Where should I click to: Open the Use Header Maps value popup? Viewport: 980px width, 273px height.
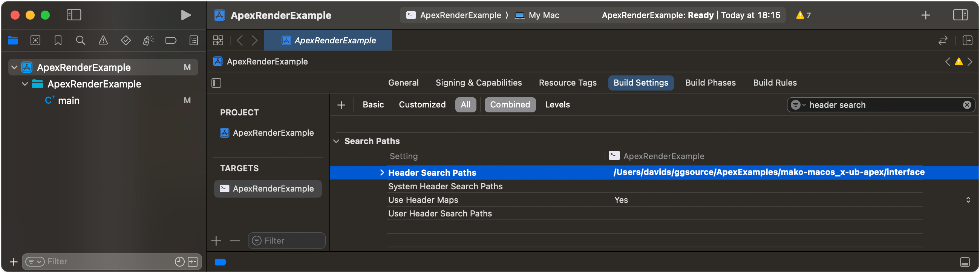click(968, 200)
